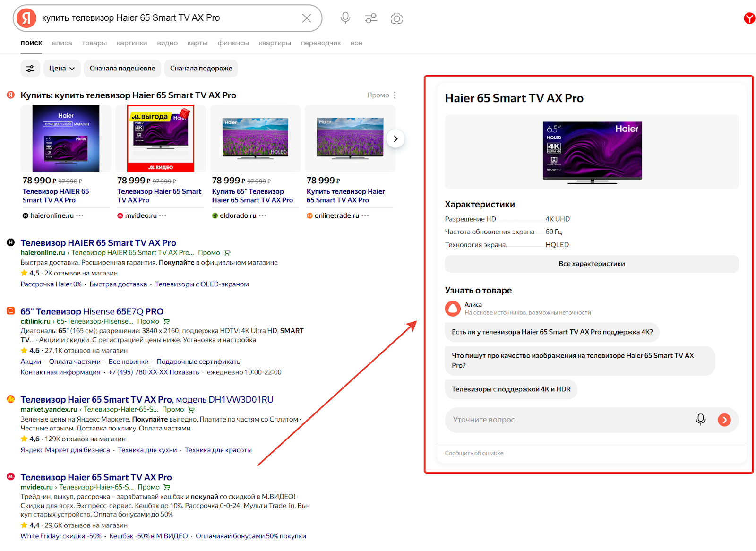Open more options next to mvideo.ru

(163, 215)
